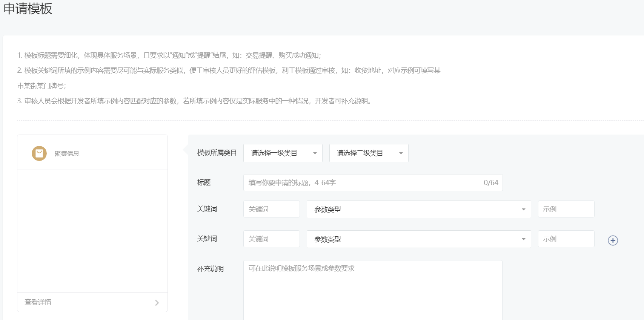Click the chevron arrow beside 查看详情
Screen dimensions: 644x320
click(157, 303)
